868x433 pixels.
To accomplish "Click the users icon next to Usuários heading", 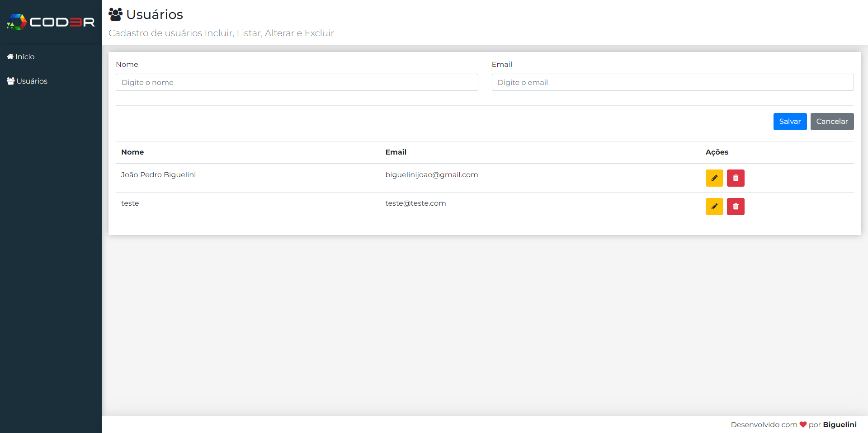I will pos(116,14).
